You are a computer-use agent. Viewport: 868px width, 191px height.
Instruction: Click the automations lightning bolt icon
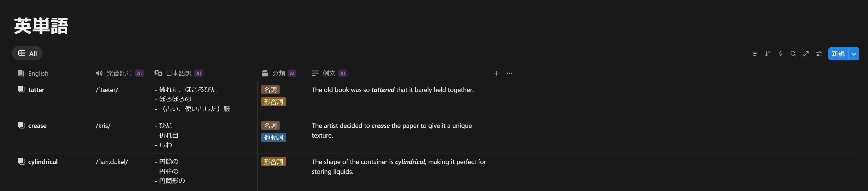click(780, 54)
